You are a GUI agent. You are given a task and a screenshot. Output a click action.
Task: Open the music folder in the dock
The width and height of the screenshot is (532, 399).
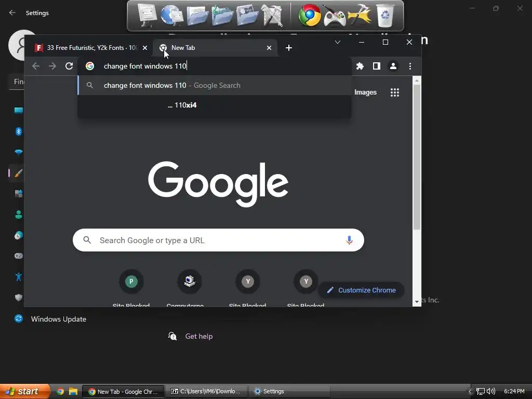click(222, 16)
